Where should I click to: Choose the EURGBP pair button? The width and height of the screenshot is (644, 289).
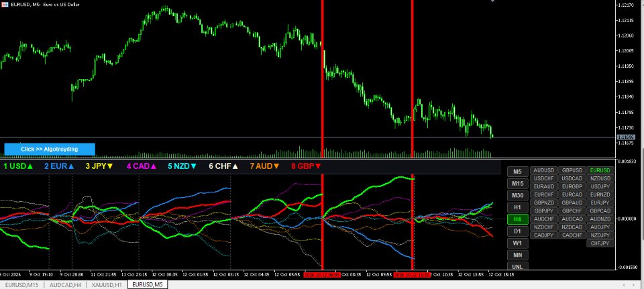pyautogui.click(x=572, y=186)
